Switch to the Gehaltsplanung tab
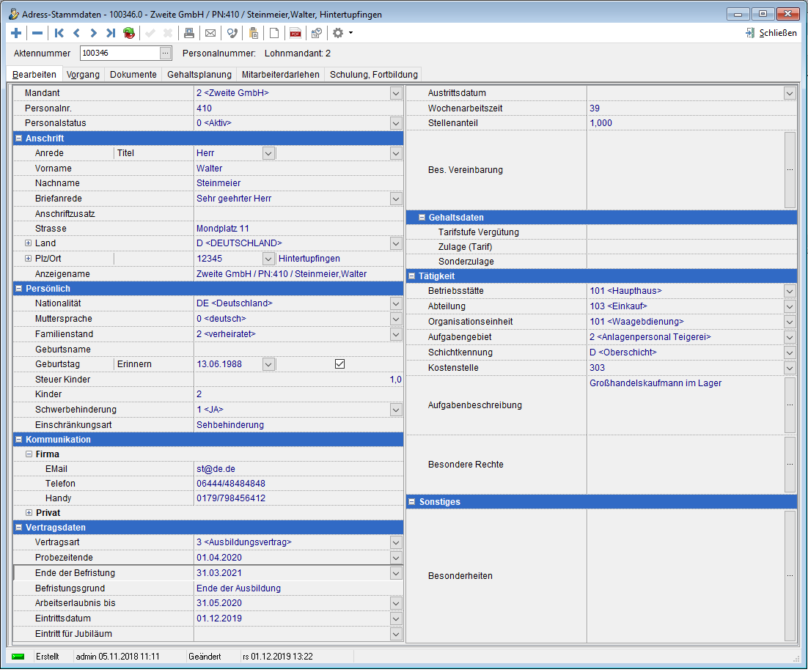The image size is (808, 672). click(199, 75)
